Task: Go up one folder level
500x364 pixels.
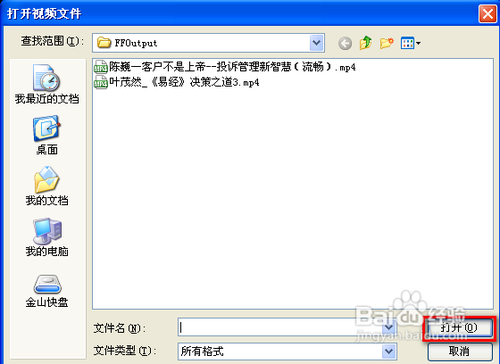Action: 366,43
